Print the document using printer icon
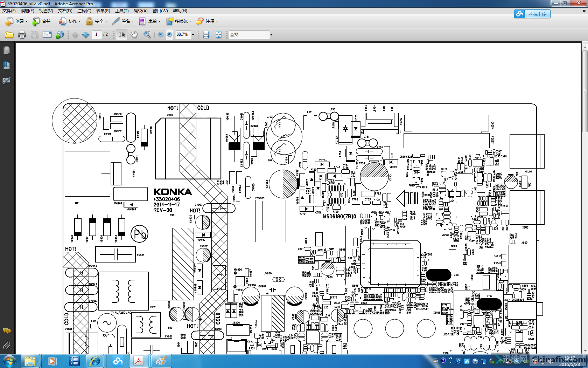Image resolution: width=588 pixels, height=368 pixels. point(22,35)
